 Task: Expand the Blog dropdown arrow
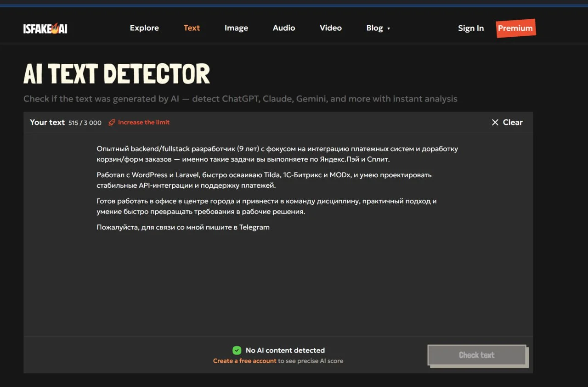389,28
